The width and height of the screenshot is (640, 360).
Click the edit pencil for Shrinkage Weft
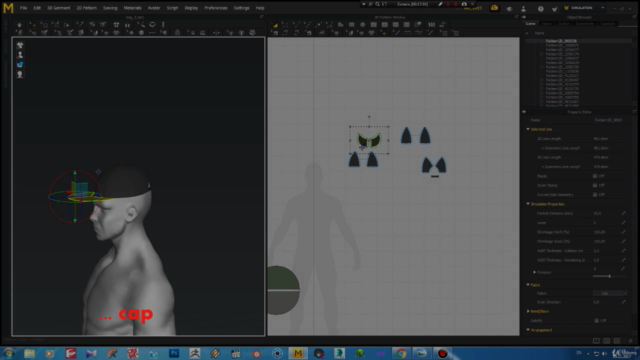[x=623, y=232]
